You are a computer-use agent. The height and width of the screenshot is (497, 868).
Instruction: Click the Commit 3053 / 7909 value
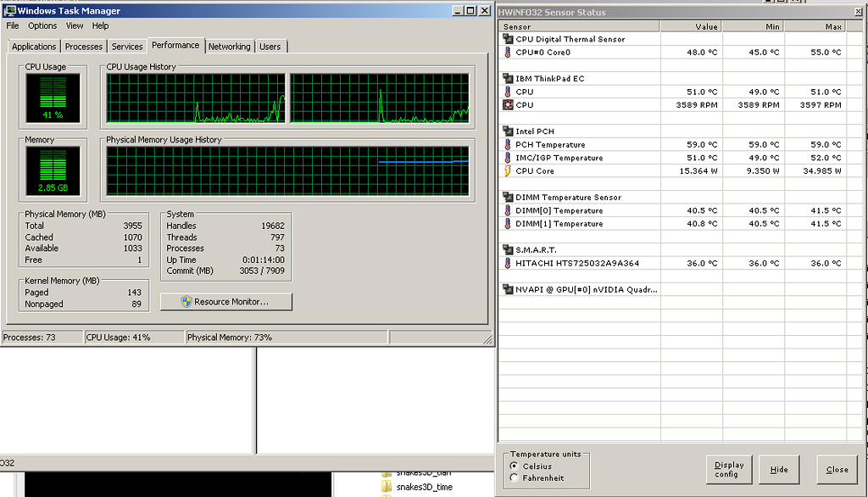tap(262, 271)
